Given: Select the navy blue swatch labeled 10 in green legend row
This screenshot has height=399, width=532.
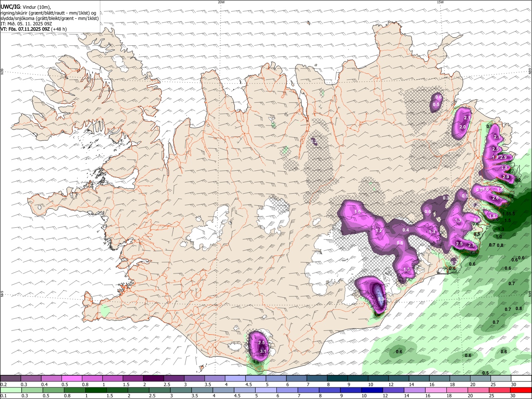Looking at the screenshot, I should coord(372,390).
